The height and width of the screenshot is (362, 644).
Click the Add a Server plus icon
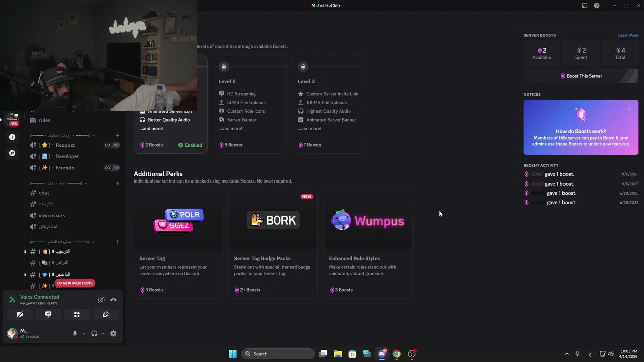coord(12,137)
